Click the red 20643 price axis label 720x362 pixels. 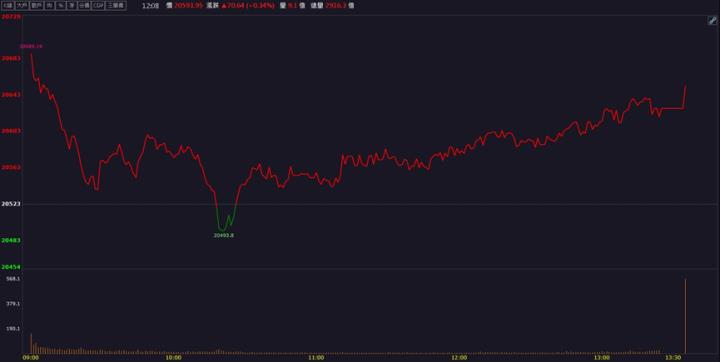point(10,95)
